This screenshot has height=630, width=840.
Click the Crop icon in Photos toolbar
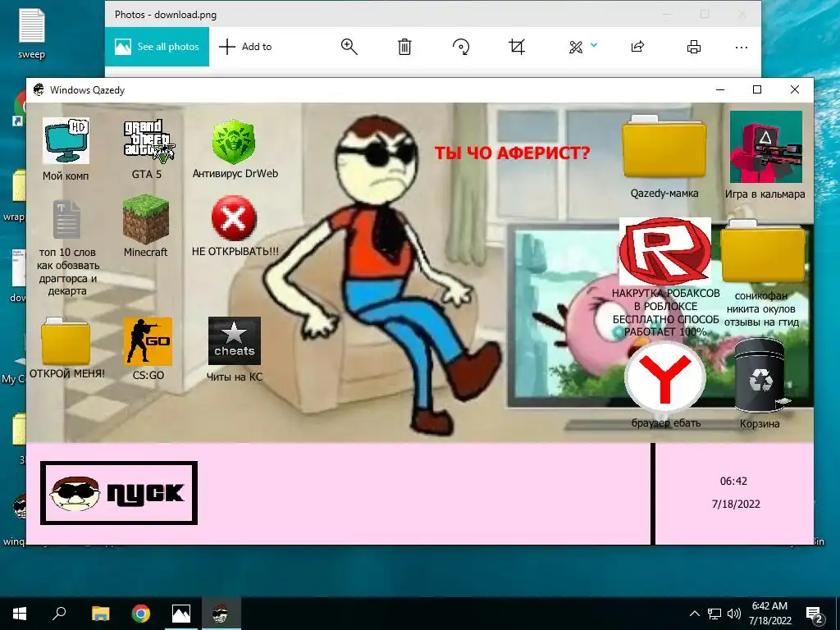click(517, 47)
